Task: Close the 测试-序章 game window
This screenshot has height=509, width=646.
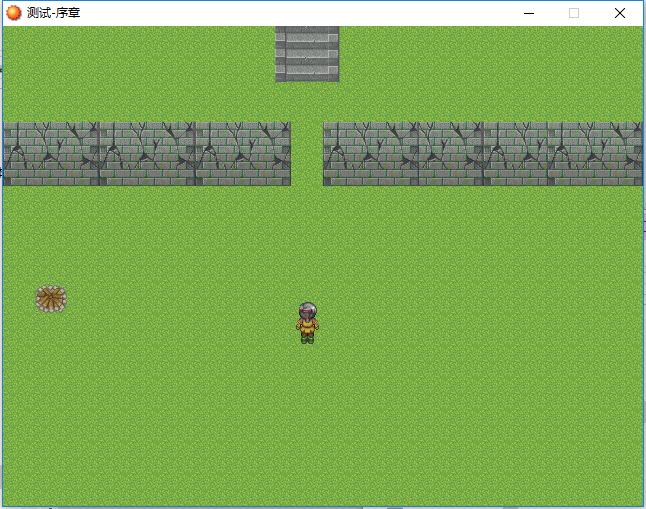Action: pyautogui.click(x=620, y=13)
